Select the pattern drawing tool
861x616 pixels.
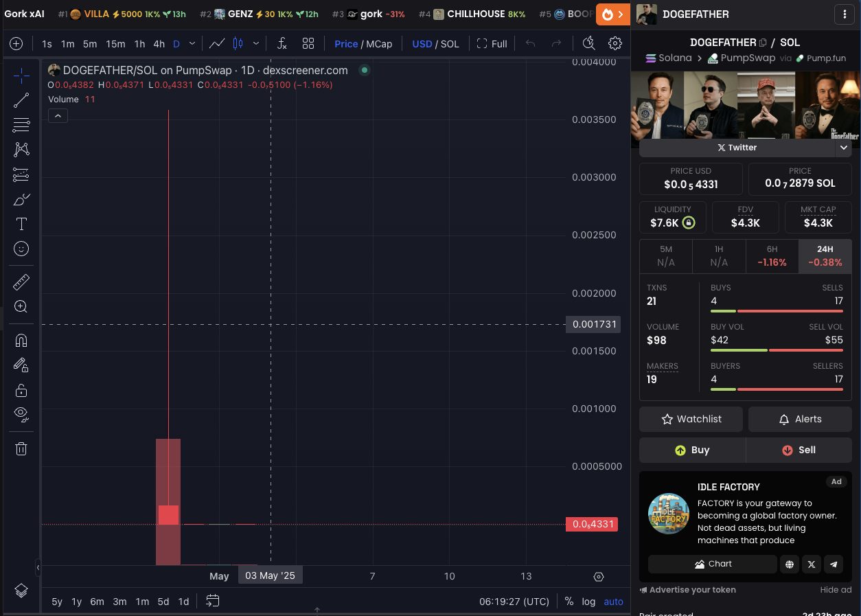pos(21,150)
